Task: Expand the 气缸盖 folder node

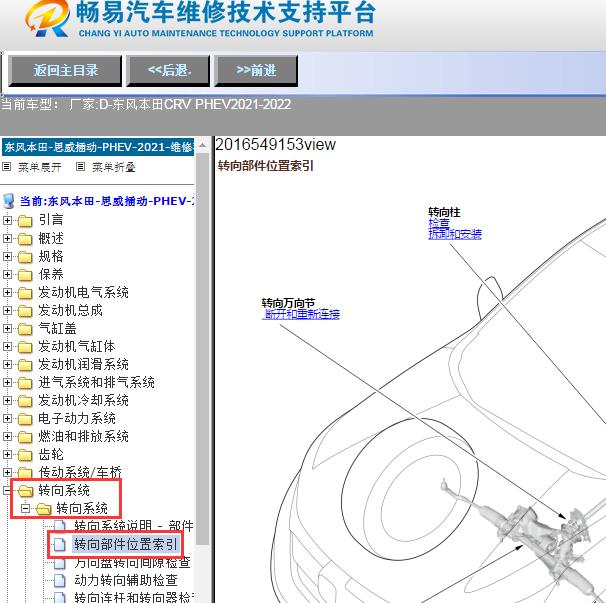Action: point(7,329)
